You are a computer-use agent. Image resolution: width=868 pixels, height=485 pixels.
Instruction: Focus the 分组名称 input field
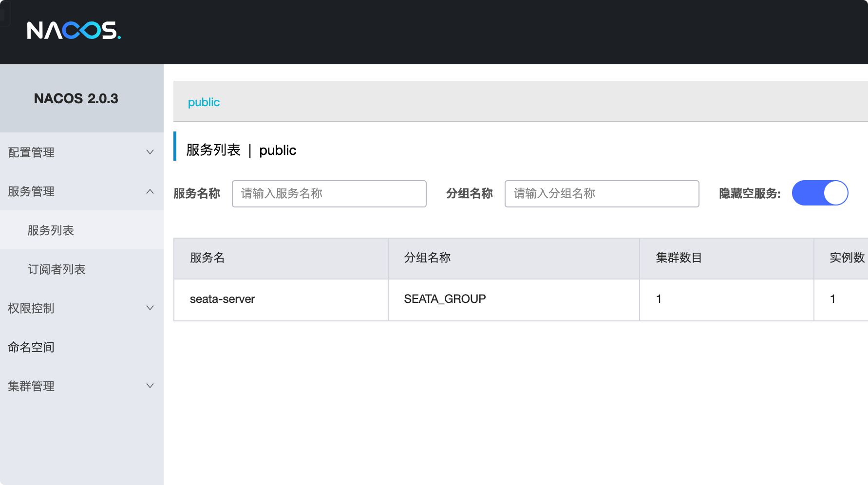click(602, 194)
